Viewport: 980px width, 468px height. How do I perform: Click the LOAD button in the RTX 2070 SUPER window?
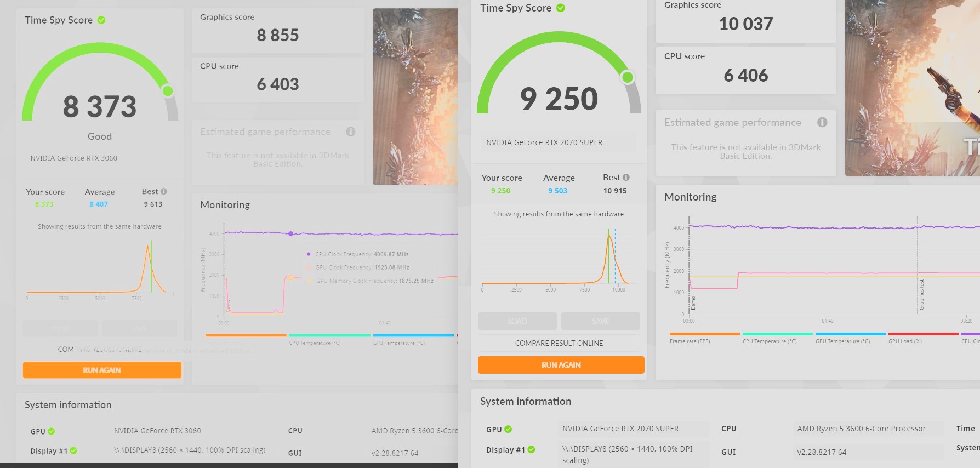[517, 321]
